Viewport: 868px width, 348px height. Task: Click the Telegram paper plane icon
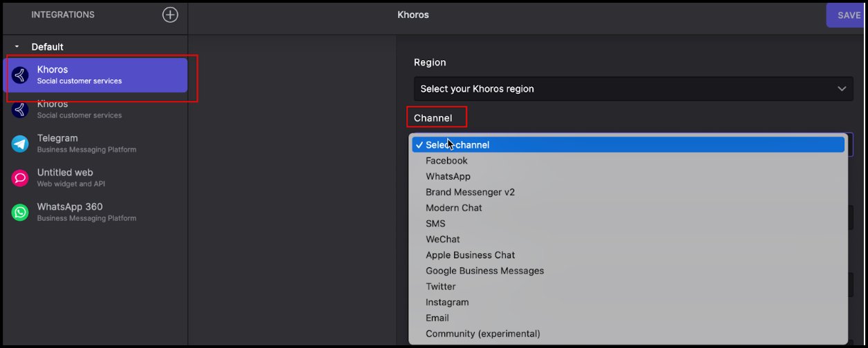coord(20,144)
